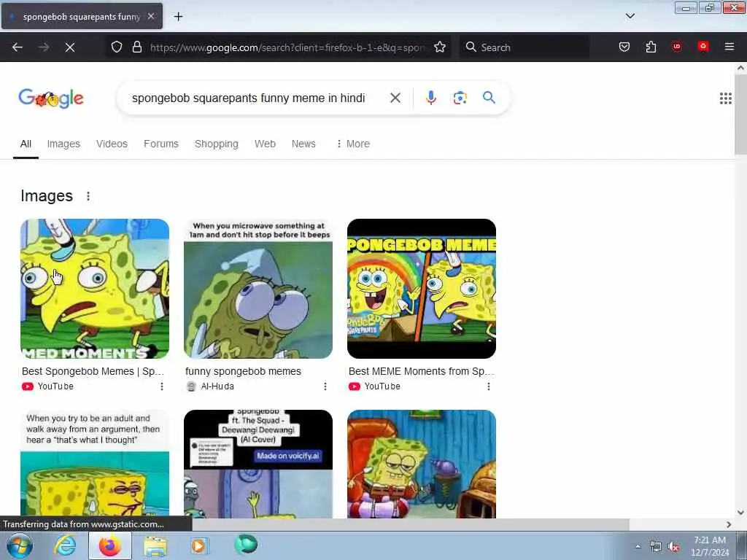Submit search with magnifier icon
Image resolution: width=747 pixels, height=560 pixels.
pyautogui.click(x=489, y=98)
